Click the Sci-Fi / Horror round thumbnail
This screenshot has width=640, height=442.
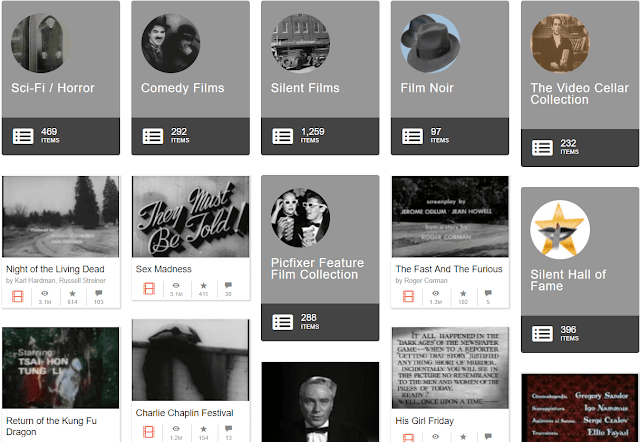point(40,43)
